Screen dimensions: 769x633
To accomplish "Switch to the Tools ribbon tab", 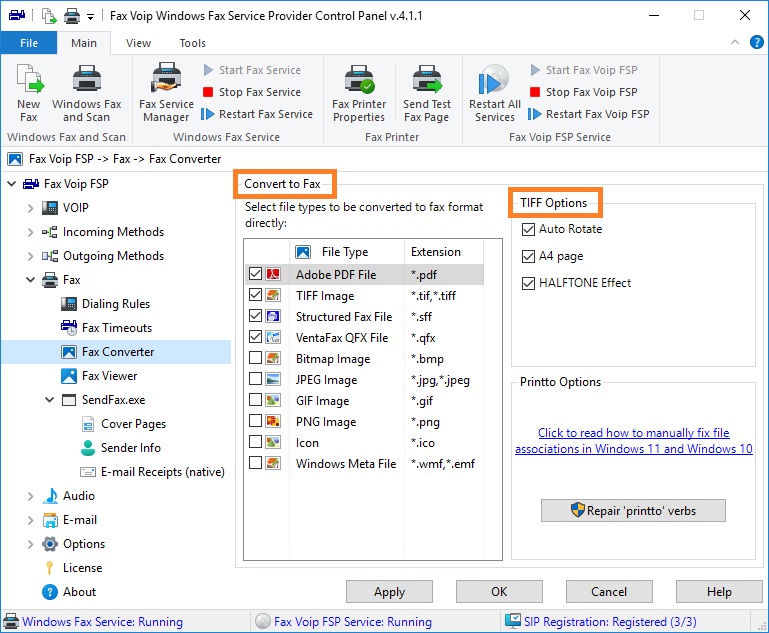I will pos(193,43).
